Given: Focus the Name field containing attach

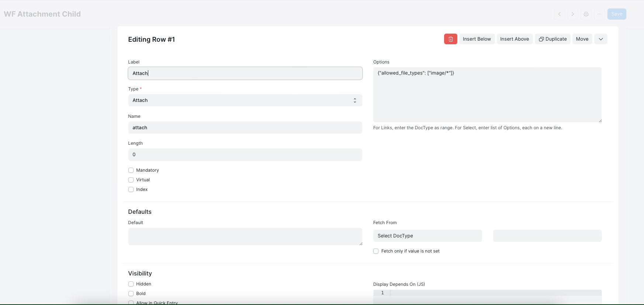Looking at the screenshot, I should 245,128.
